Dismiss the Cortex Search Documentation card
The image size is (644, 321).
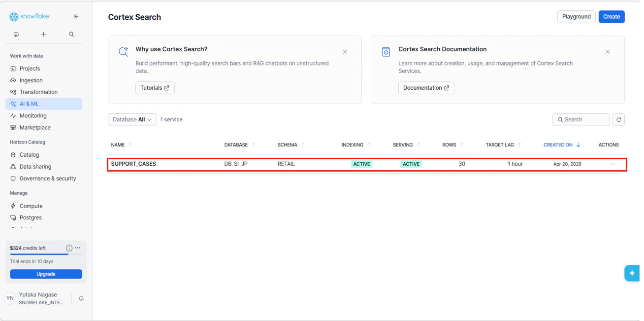point(608,52)
